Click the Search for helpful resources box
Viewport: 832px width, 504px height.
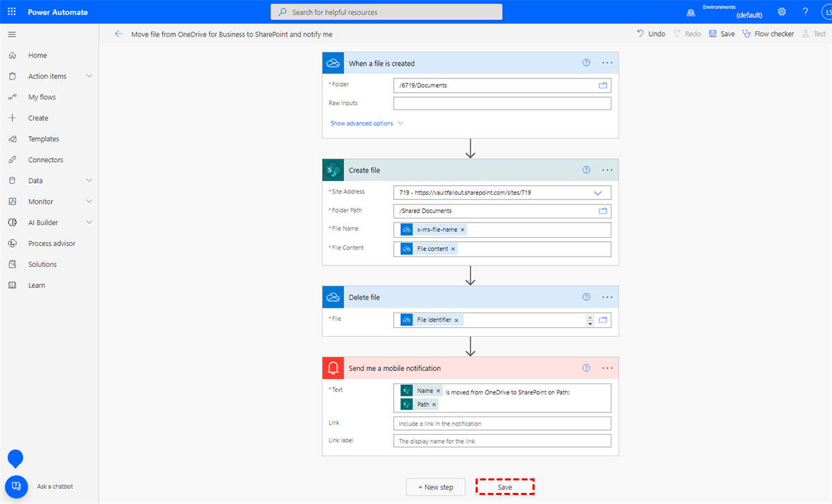(x=386, y=12)
